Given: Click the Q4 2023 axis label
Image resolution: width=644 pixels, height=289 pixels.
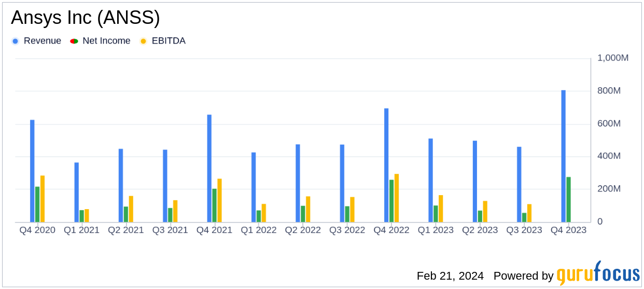Looking at the screenshot, I should [x=568, y=230].
